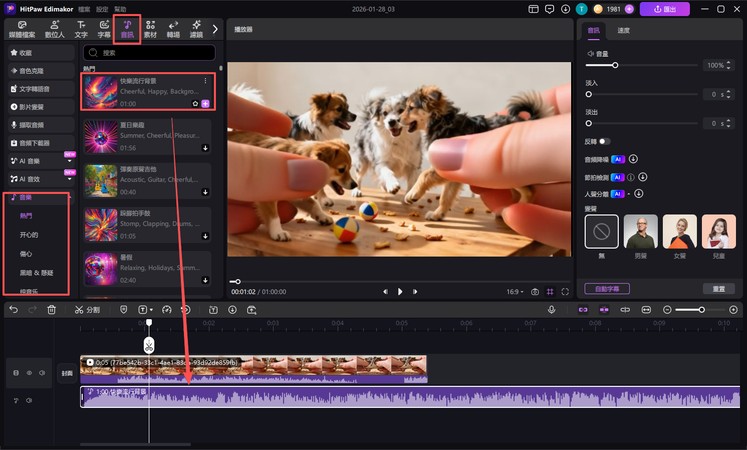Open the 音訊 (Audio) tab
Screen dimensions: 747x450
[x=127, y=29]
